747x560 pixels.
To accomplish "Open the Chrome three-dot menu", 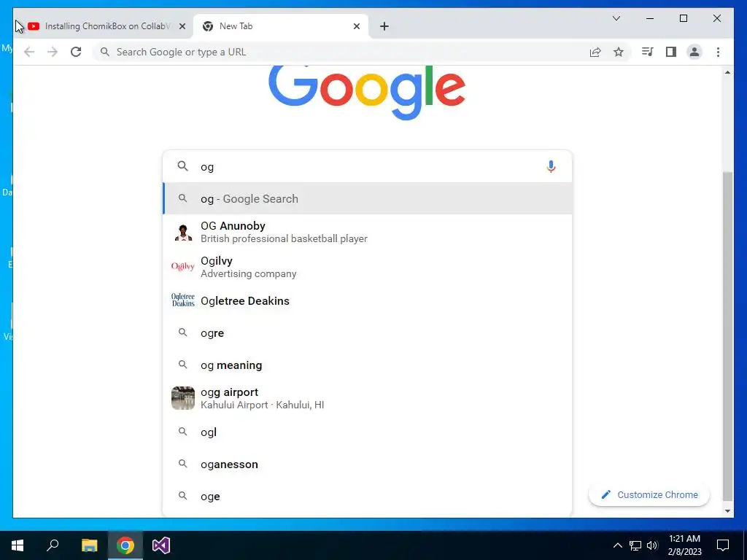I will (718, 52).
